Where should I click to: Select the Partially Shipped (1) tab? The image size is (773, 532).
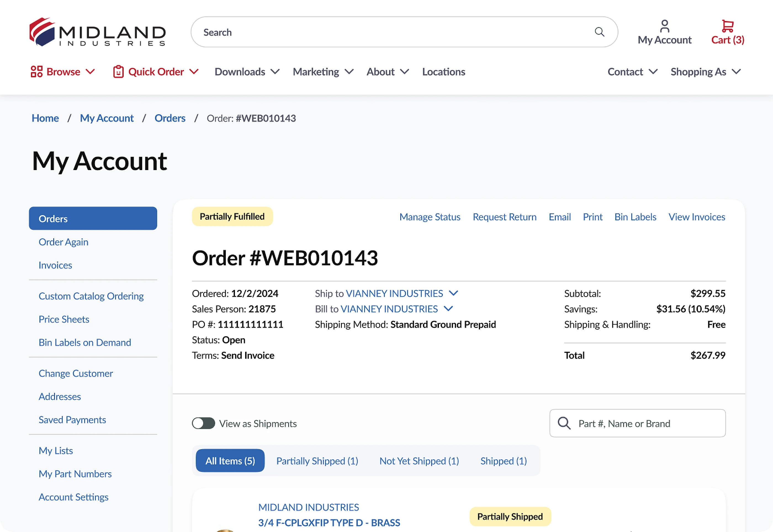[317, 461]
